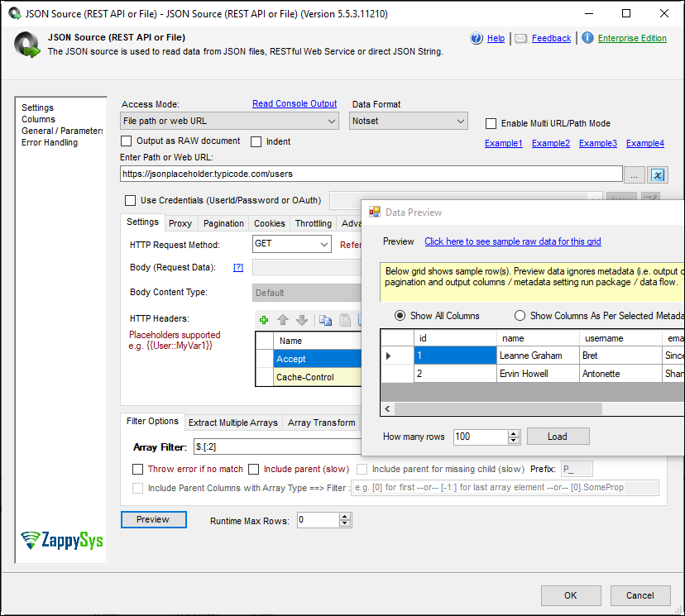685x616 pixels.
Task: Click the scroll-left arrow in data grid
Action: point(387,409)
